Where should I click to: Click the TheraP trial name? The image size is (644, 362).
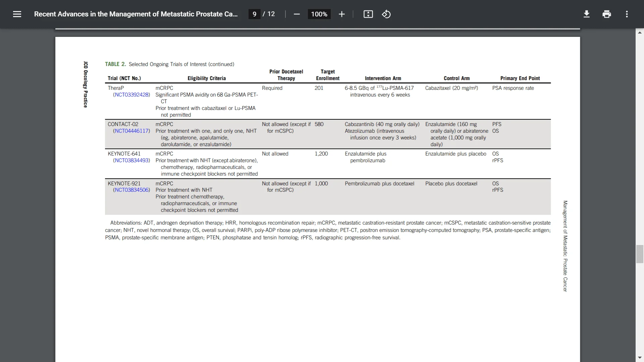tap(116, 88)
